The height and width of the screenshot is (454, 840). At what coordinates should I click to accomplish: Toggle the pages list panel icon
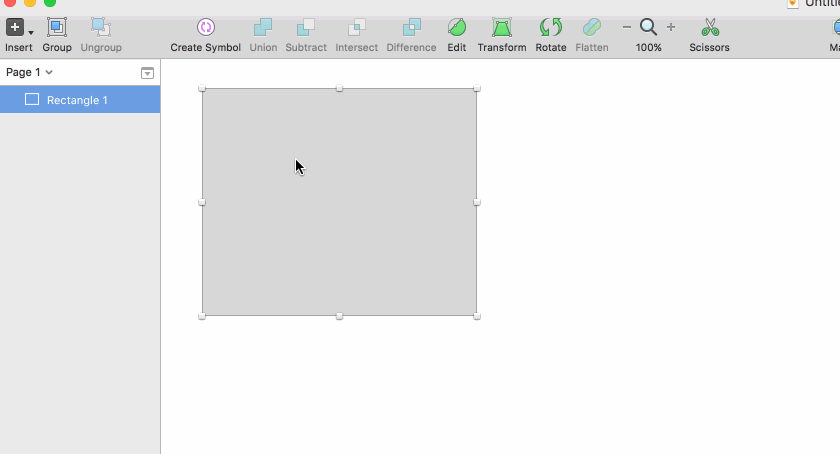147,73
